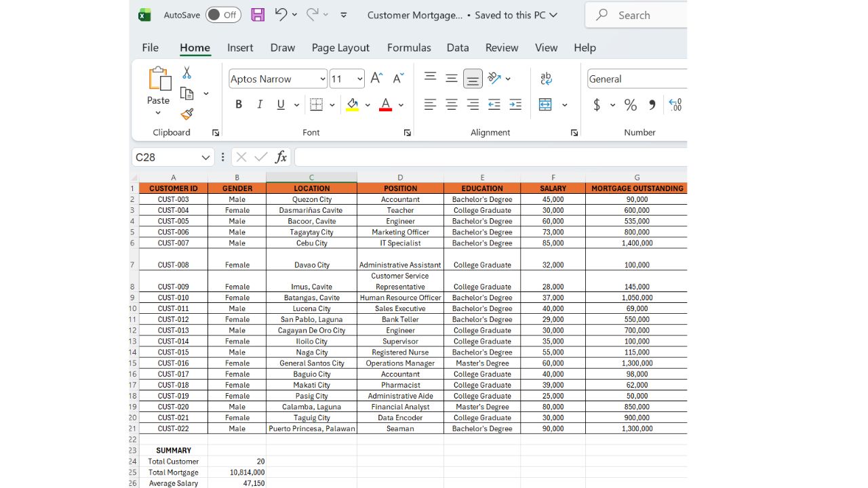This screenshot has width=868, height=488.
Task: Open the Font settings dialog launcher
Action: pos(408,133)
